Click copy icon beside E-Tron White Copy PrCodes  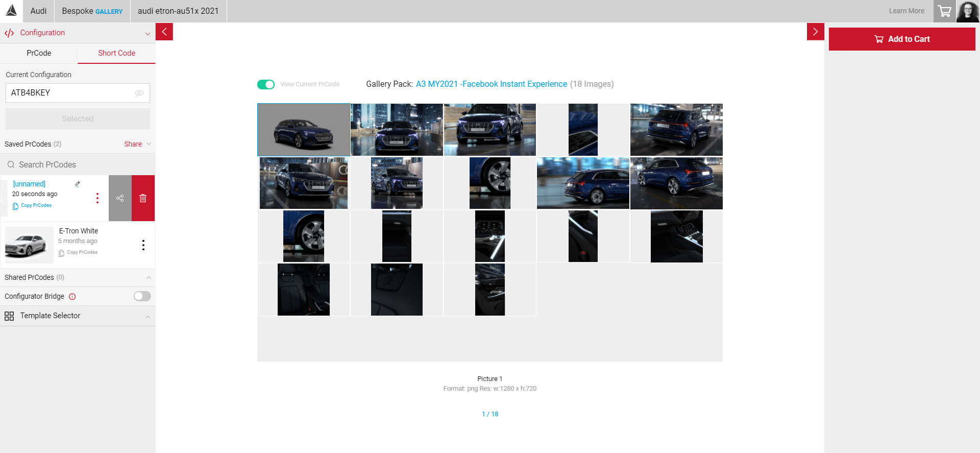(x=61, y=253)
